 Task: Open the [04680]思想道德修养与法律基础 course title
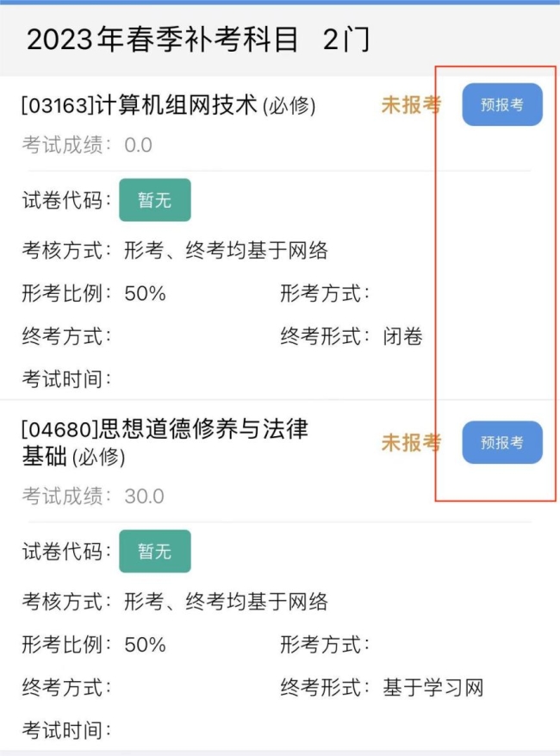(165, 441)
